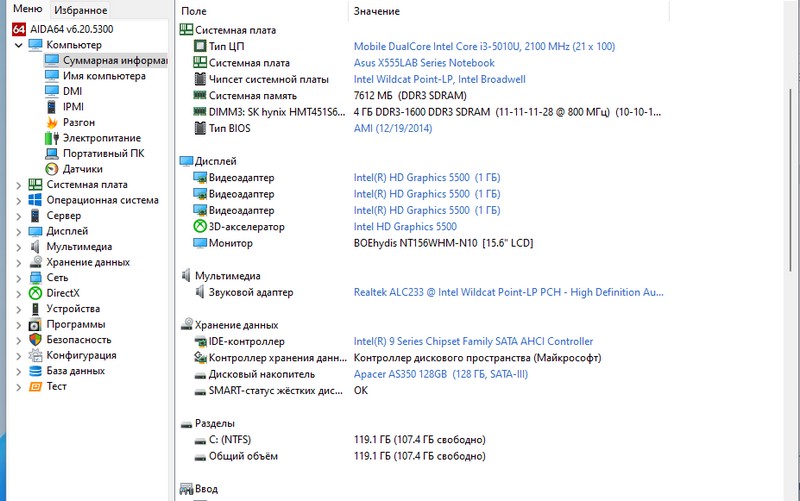Click the 3D-акселератор Xbox icon
The width and height of the screenshot is (800, 501).
[200, 226]
